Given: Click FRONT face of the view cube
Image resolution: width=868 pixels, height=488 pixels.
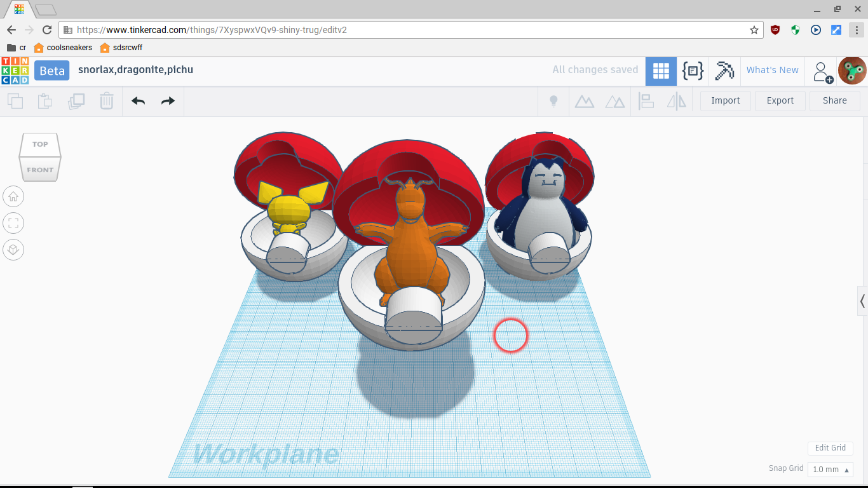Looking at the screenshot, I should tap(40, 170).
